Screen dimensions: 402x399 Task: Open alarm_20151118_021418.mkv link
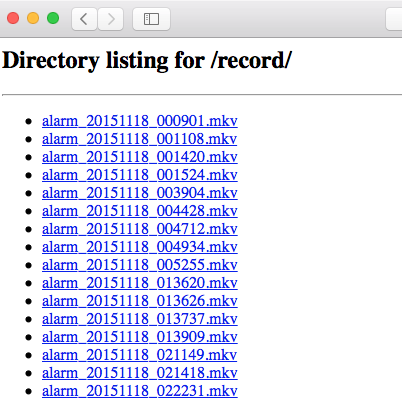(x=140, y=373)
